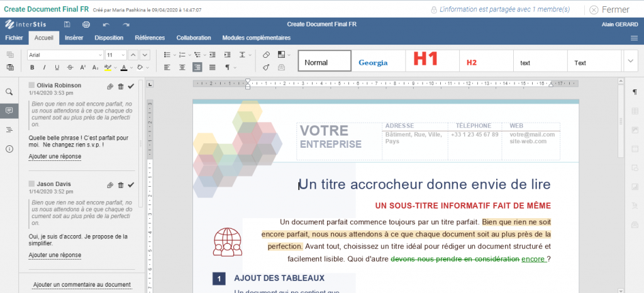The height and width of the screenshot is (293, 644).
Task: Open the Search panel in left sidebar
Action: coord(9,92)
